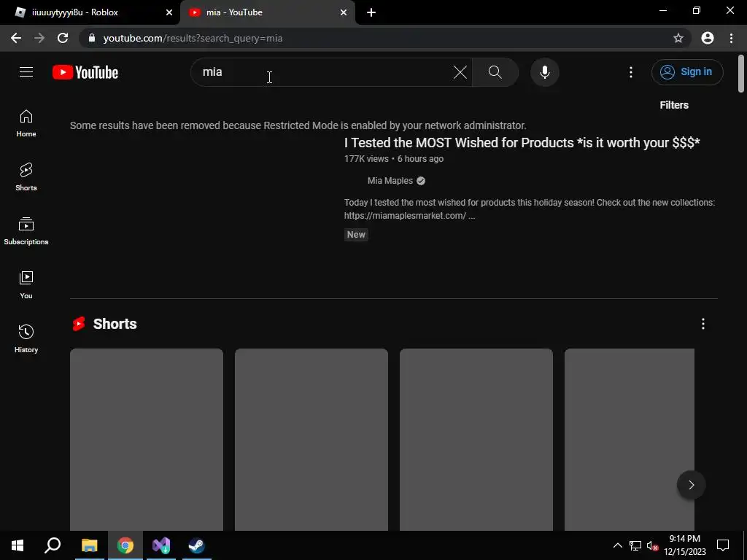
Task: Click the muted volume tray icon
Action: point(652,545)
